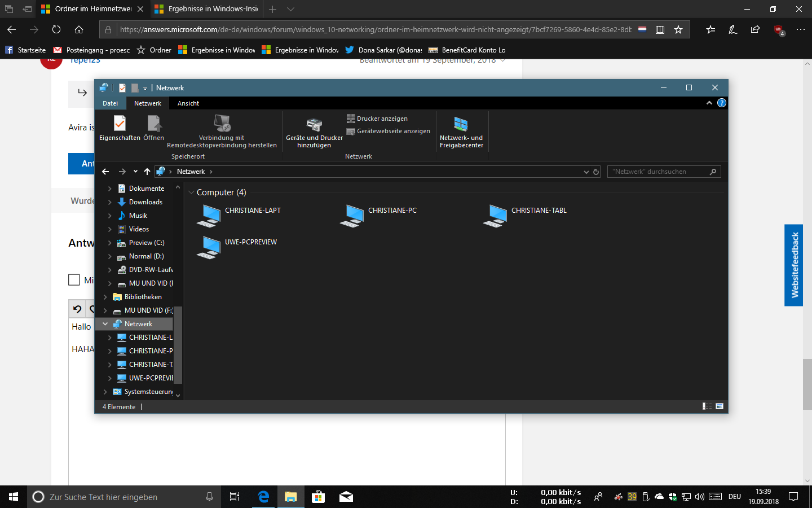Open reading view in Edge
Screen dimensions: 812x508
tap(660, 29)
